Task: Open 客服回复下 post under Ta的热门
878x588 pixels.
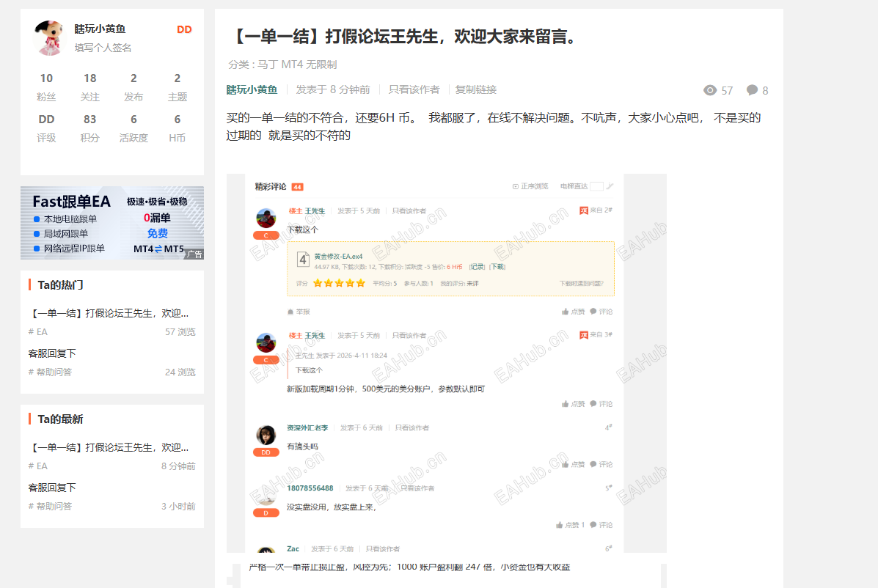Action: pyautogui.click(x=52, y=353)
